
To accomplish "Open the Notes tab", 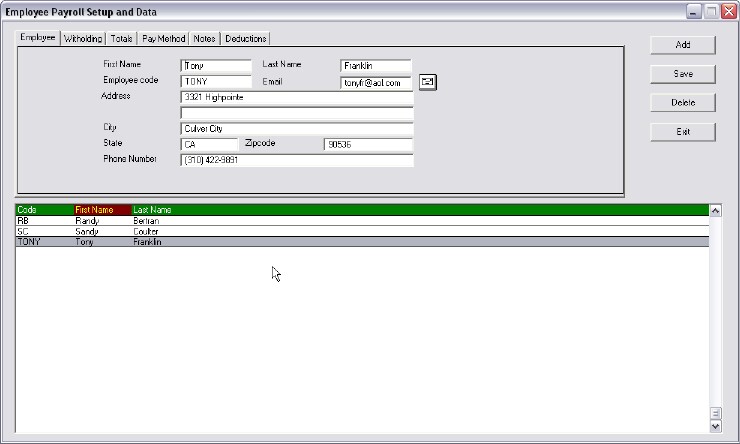I will coord(205,39).
